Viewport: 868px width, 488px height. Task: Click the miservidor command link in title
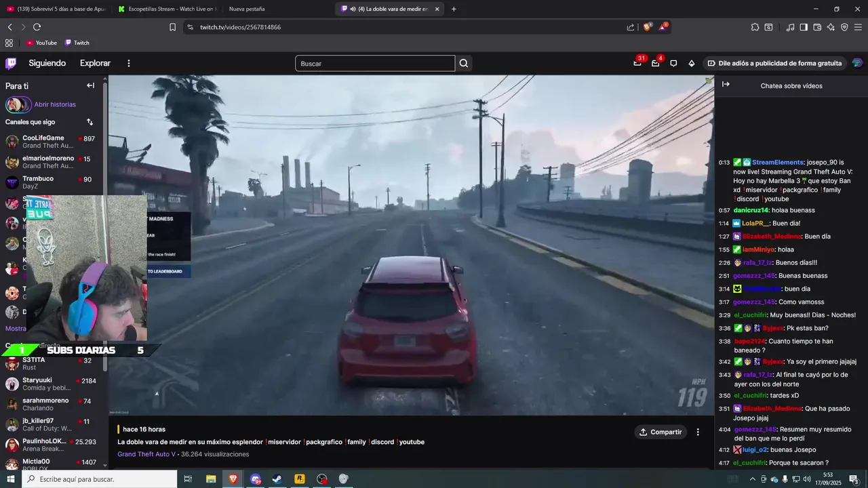[283, 442]
